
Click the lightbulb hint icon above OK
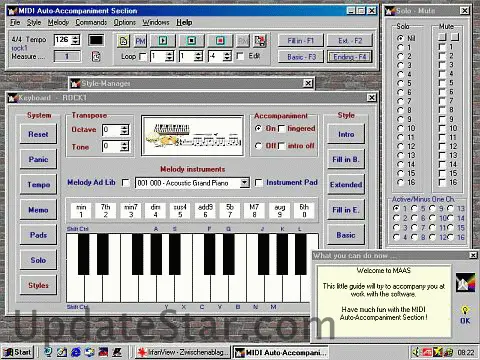465,310
